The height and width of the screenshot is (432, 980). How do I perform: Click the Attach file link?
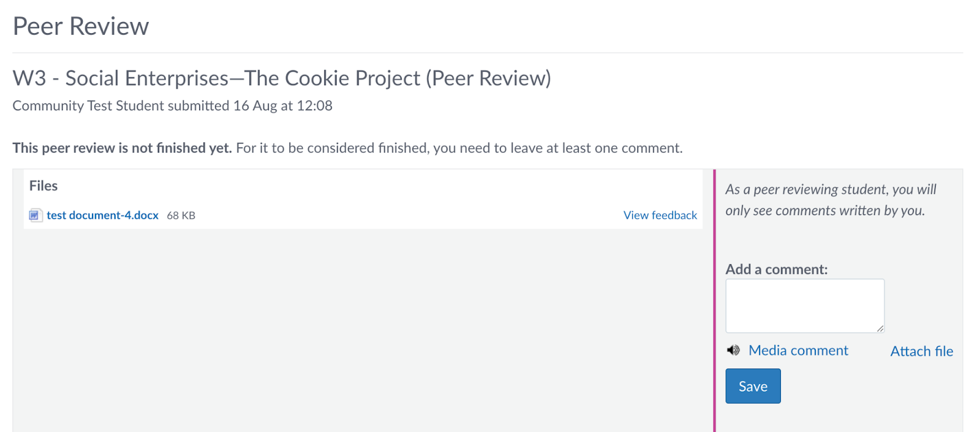click(x=921, y=351)
